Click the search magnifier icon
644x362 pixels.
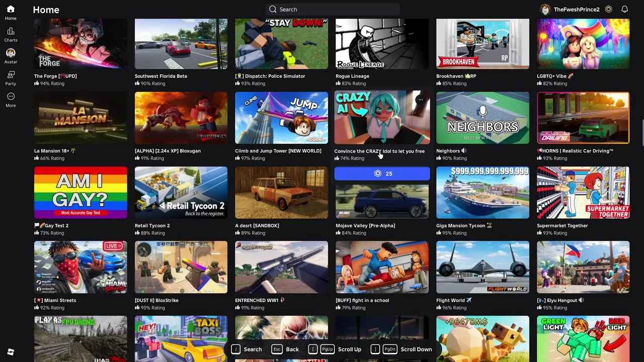tap(273, 9)
